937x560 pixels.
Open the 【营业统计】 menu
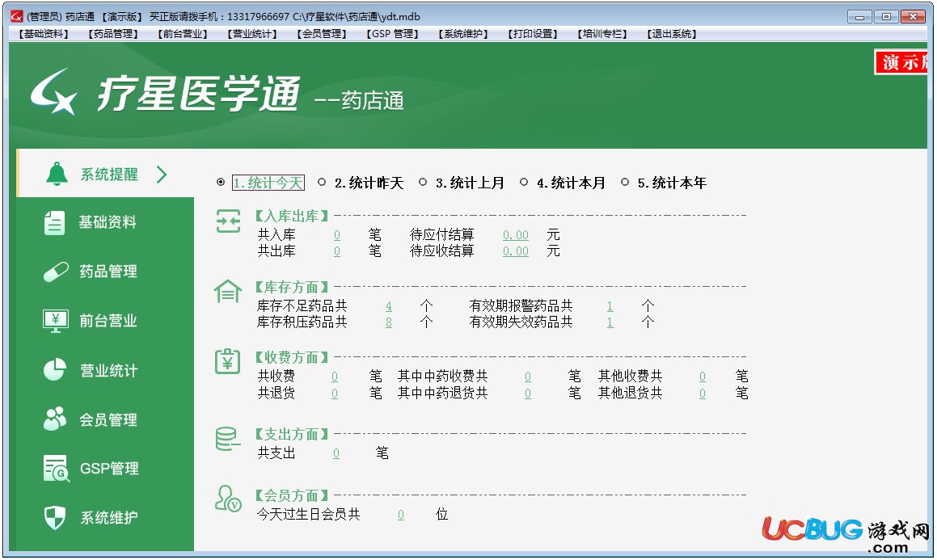pyautogui.click(x=252, y=34)
